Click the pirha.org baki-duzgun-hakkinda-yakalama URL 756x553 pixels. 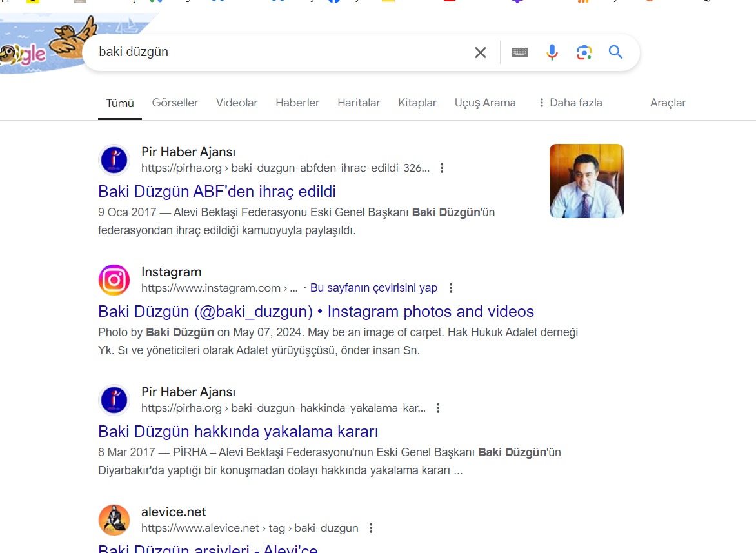[x=284, y=408]
